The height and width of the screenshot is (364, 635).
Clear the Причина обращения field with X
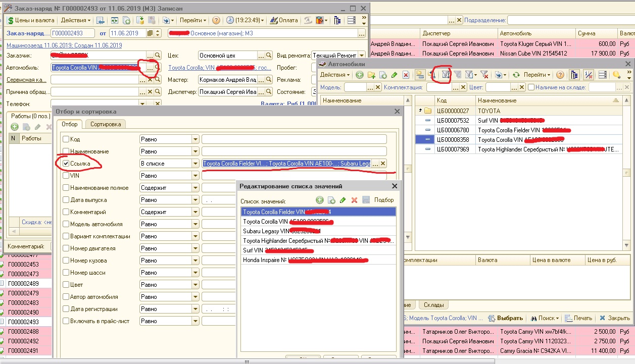150,92
